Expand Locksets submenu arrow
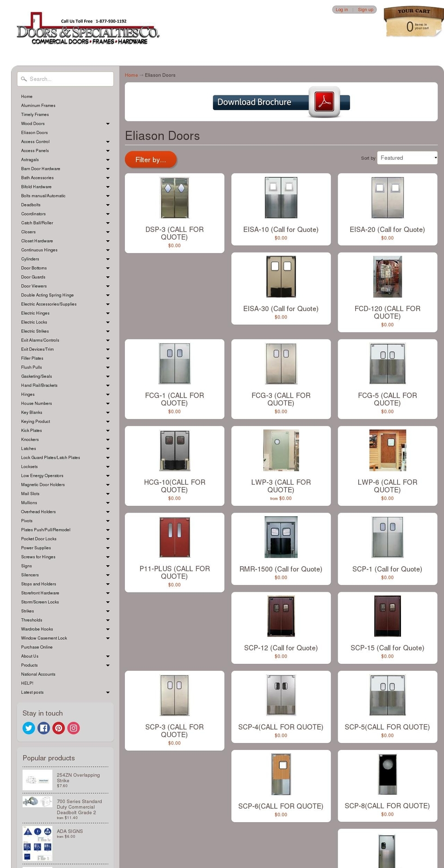This screenshot has height=868, width=444. pyautogui.click(x=108, y=467)
